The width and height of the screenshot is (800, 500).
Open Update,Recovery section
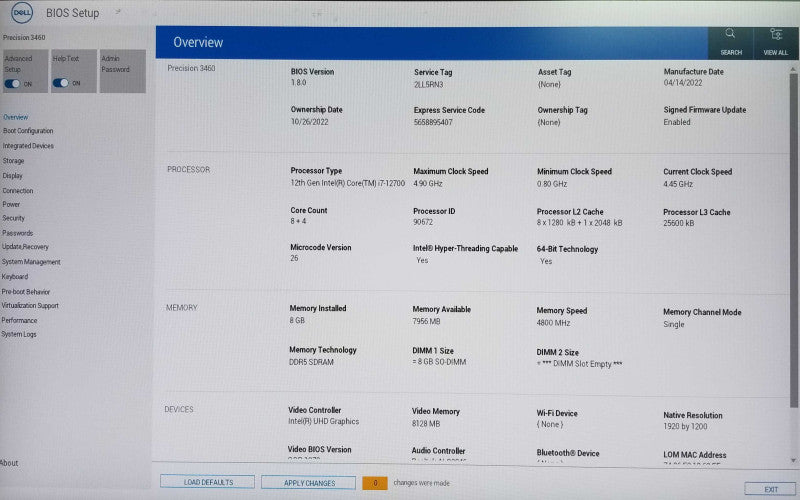click(25, 246)
